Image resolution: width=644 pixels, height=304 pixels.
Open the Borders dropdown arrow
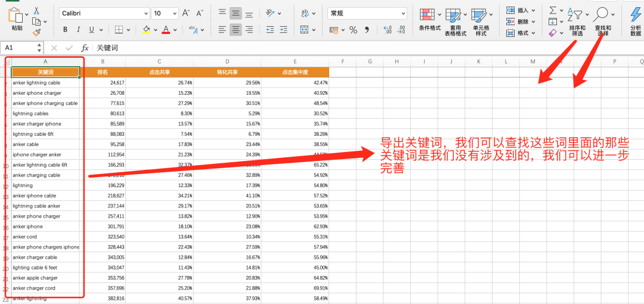[129, 30]
